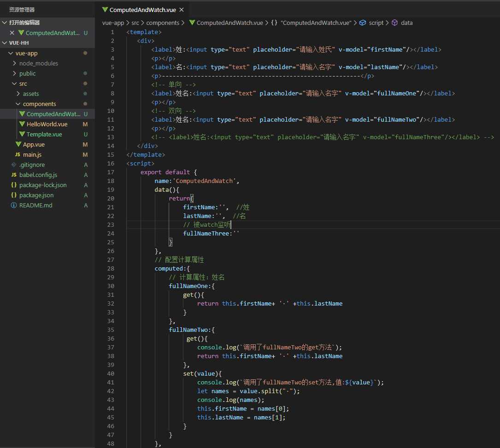Click the Vue icon of ComputedAndWat... under components

tap(22, 114)
